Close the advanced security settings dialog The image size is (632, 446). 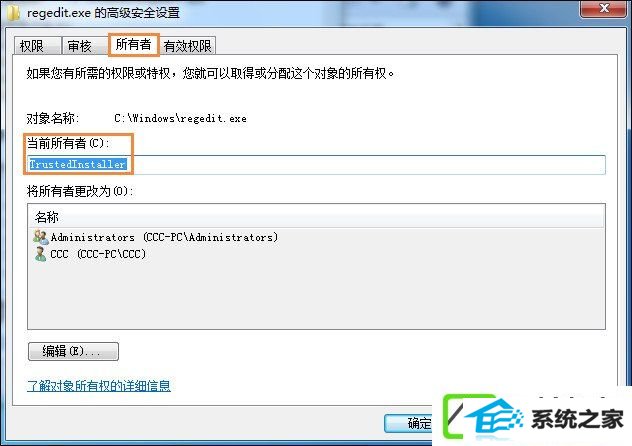point(603,8)
